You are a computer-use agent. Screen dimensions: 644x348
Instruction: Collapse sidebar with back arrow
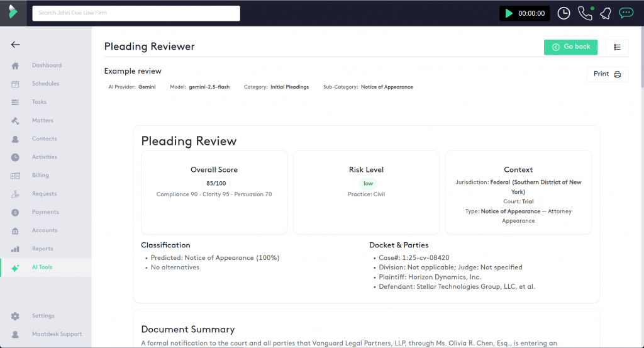[16, 45]
